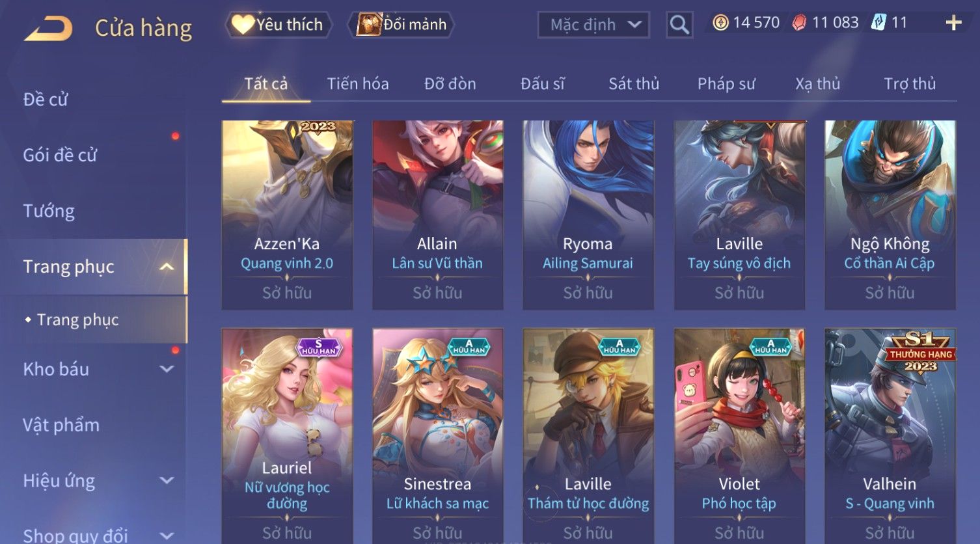980x544 pixels.
Task: Open Đổi mảnh fragment exchange
Action: (402, 25)
